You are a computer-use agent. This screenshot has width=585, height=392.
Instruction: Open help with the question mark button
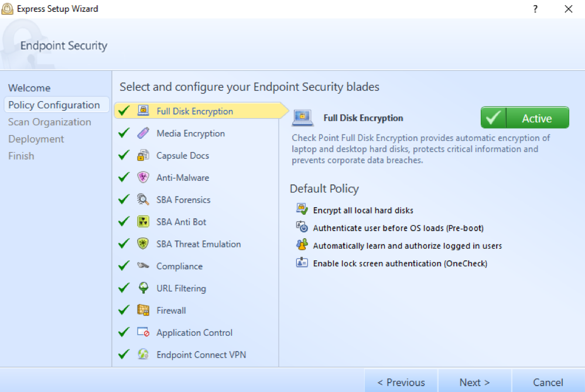coord(535,9)
